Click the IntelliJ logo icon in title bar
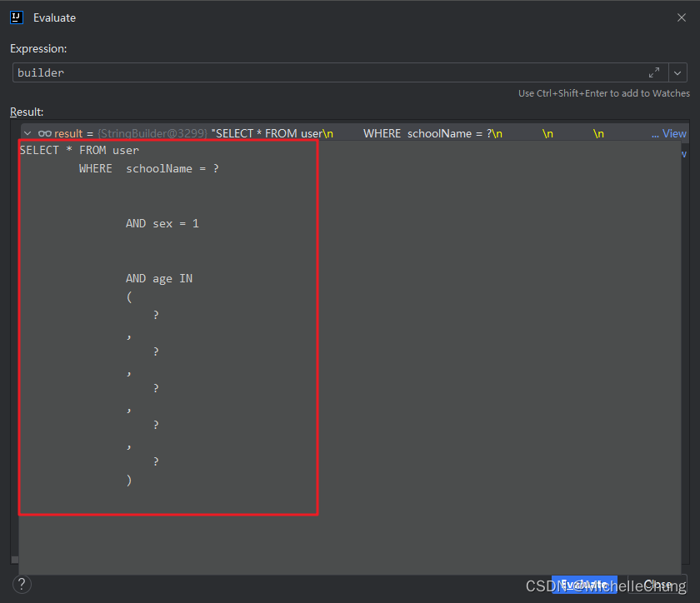 17,17
